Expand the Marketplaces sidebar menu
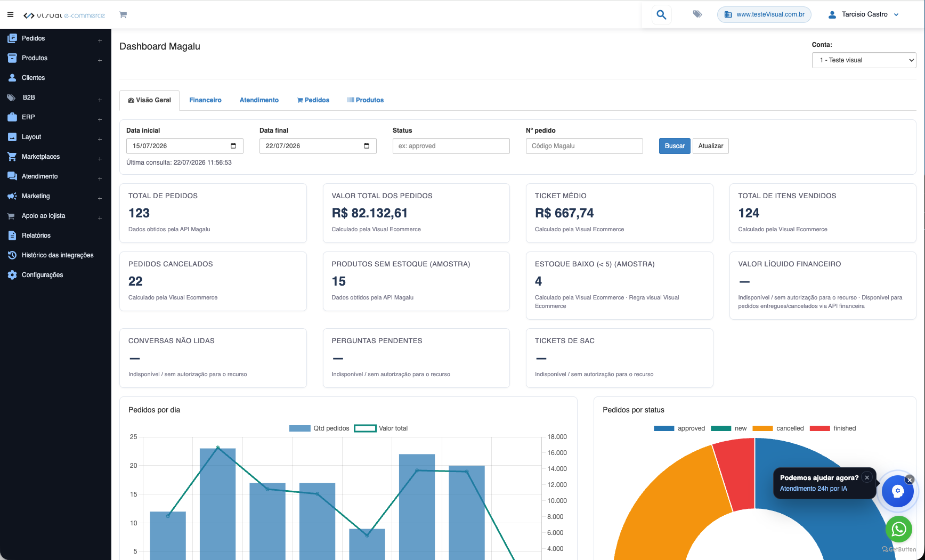The image size is (925, 560). tap(55, 157)
